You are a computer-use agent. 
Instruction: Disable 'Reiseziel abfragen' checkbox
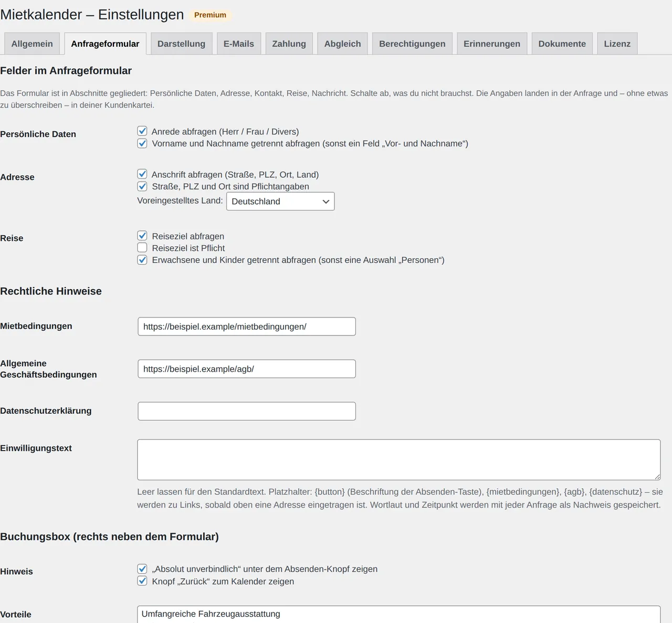(x=142, y=236)
